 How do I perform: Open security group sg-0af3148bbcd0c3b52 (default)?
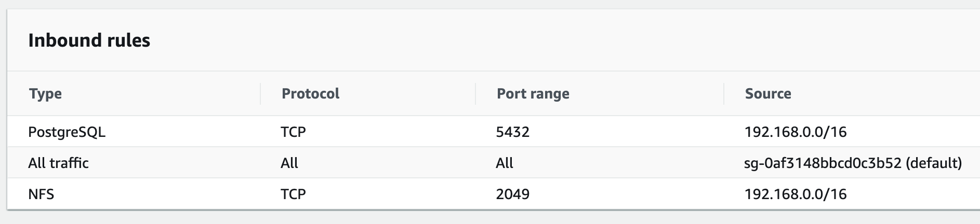point(853,163)
